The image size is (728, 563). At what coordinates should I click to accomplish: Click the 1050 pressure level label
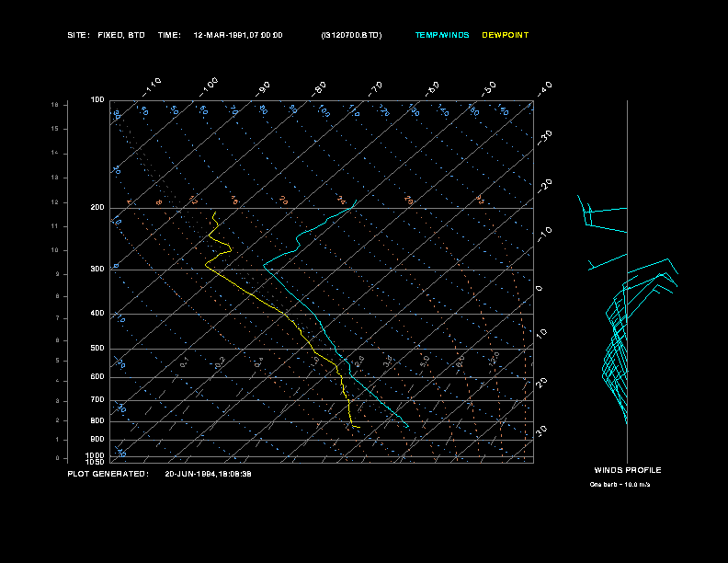coord(96,462)
